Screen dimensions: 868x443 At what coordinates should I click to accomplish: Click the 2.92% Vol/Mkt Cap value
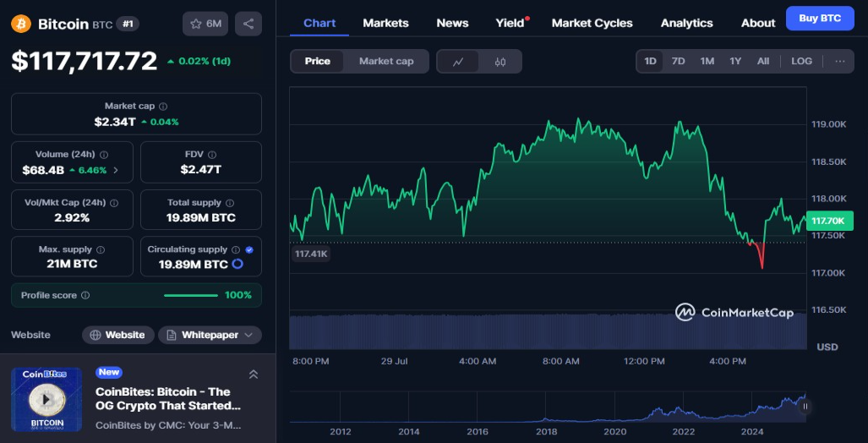point(72,217)
